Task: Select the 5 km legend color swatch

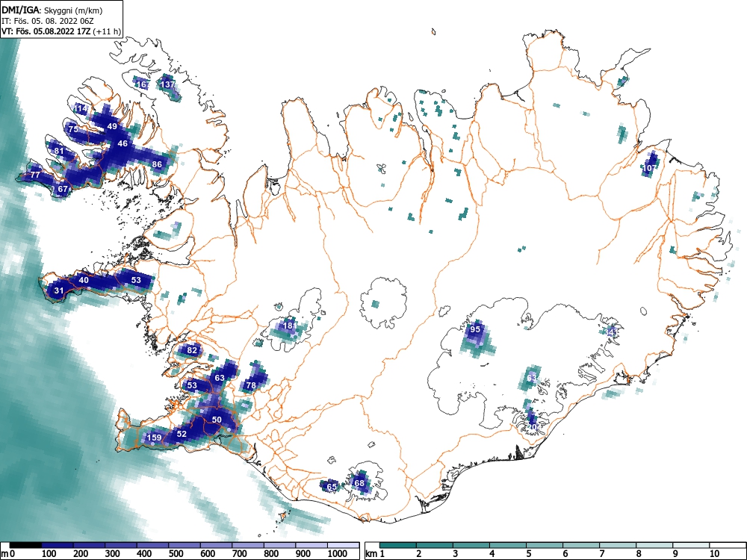Action: point(545,545)
